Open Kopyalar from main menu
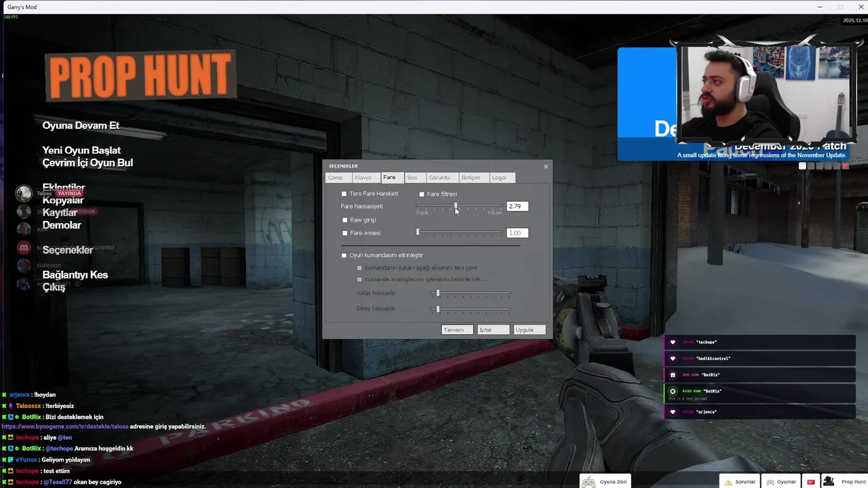The height and width of the screenshot is (488, 868). [63, 200]
